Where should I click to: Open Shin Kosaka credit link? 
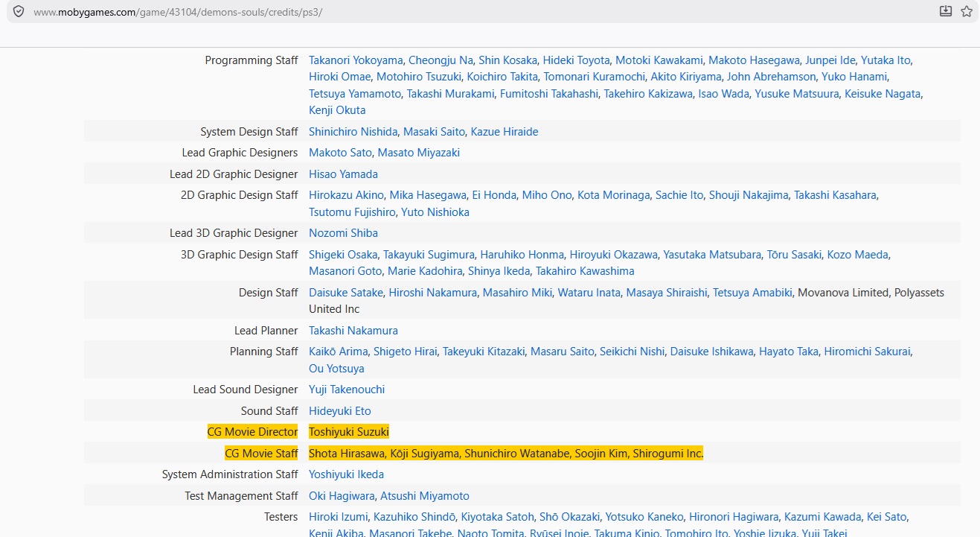507,60
